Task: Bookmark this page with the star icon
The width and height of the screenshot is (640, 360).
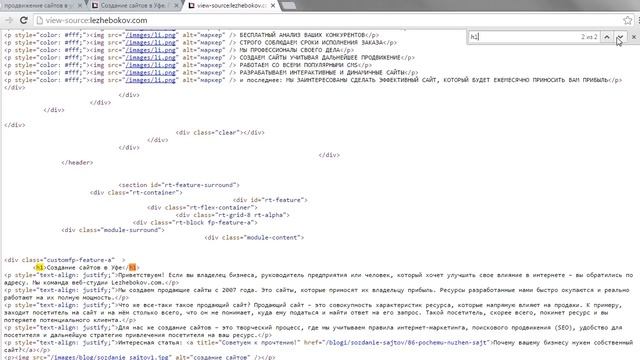Action: pyautogui.click(x=627, y=20)
